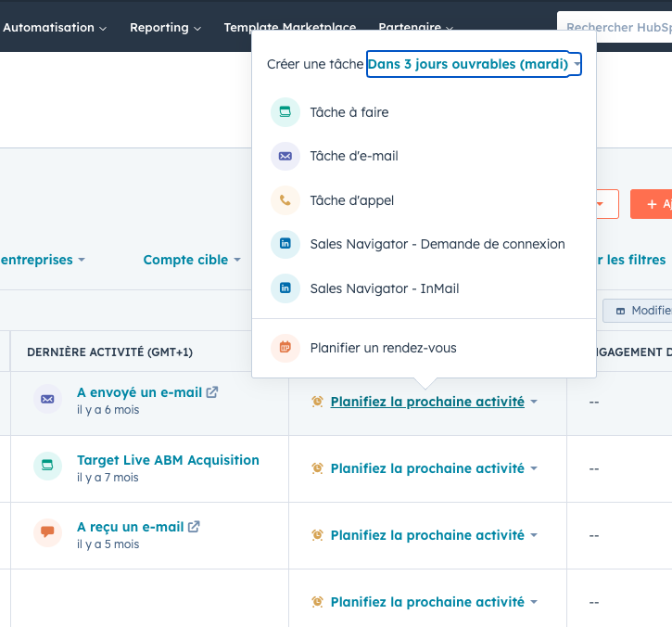Click alarm clock icon in the bottom table row
This screenshot has height=627, width=672.
point(317,602)
